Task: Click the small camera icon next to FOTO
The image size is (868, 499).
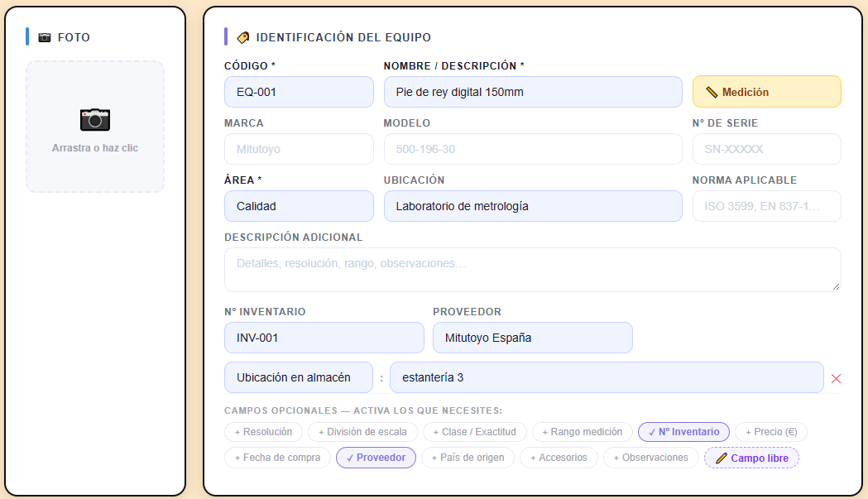Action: tap(45, 38)
